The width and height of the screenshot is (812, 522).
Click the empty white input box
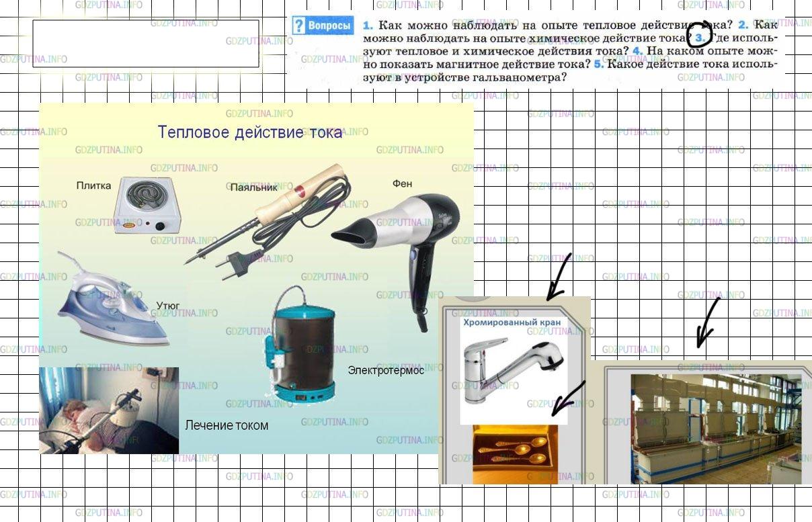[x=146, y=44]
